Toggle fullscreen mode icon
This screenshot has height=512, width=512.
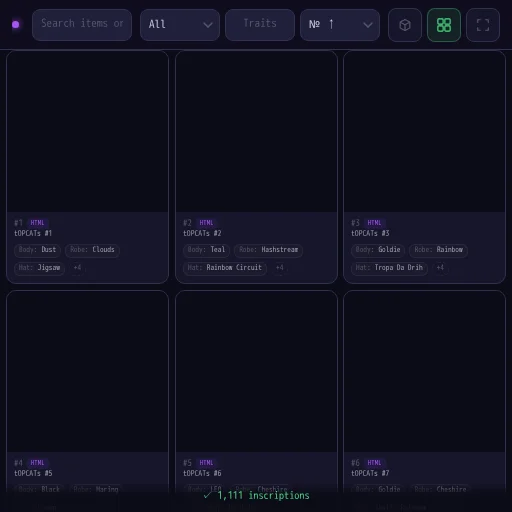483,25
